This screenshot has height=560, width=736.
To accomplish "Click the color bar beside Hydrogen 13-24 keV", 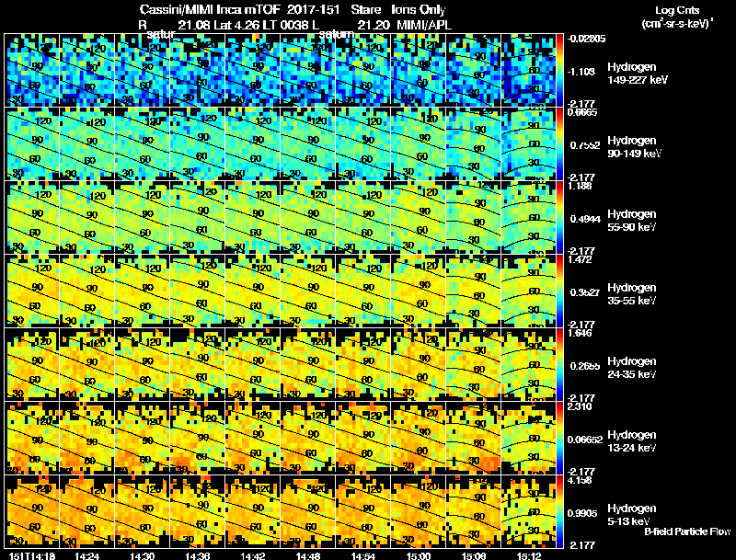I will click(559, 438).
